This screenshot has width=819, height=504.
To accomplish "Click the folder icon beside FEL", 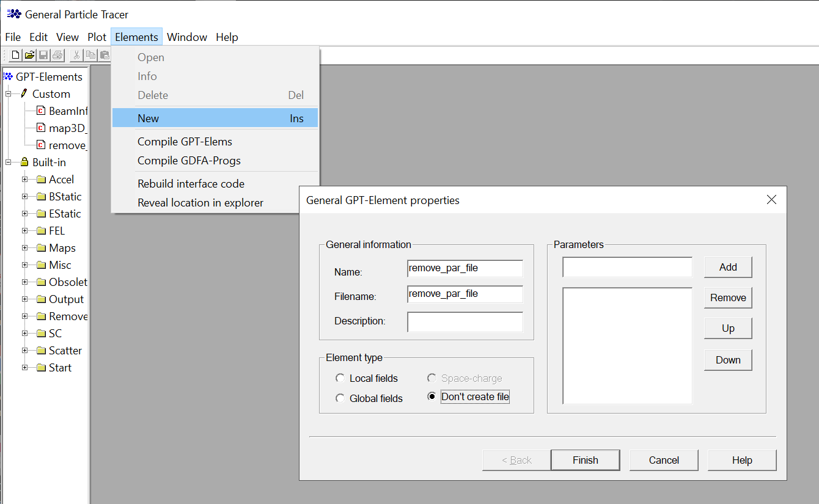I will [41, 230].
